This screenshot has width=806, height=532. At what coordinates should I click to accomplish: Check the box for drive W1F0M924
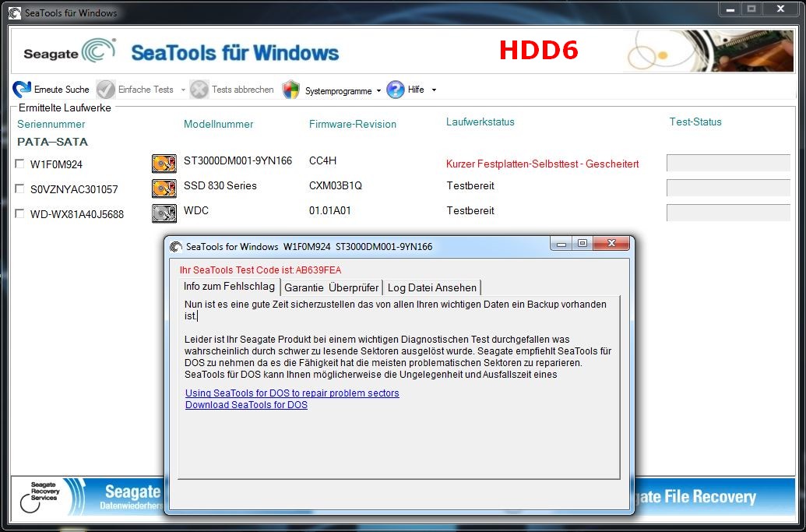click(x=19, y=164)
